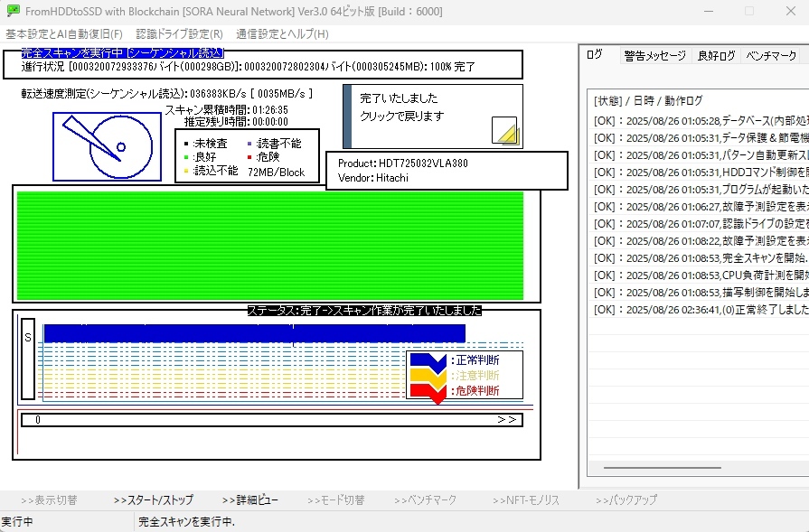Select log entry 01:05:31 プログラムが起動
The width and height of the screenshot is (809, 532).
(701, 189)
